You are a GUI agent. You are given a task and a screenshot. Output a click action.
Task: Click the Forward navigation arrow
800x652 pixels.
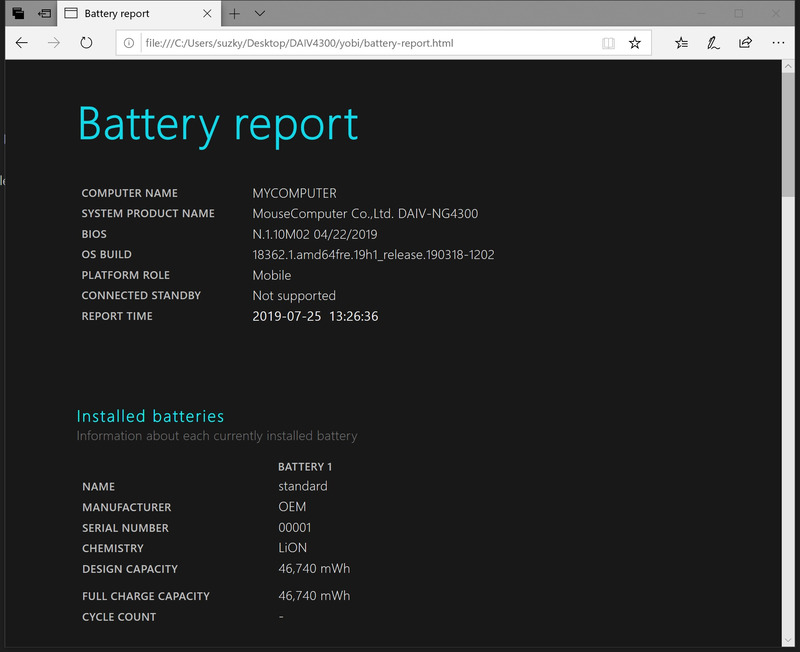pos(54,43)
